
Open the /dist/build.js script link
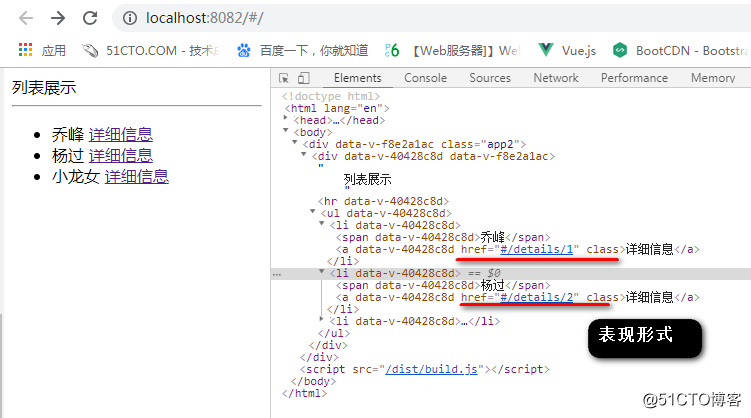pos(431,369)
